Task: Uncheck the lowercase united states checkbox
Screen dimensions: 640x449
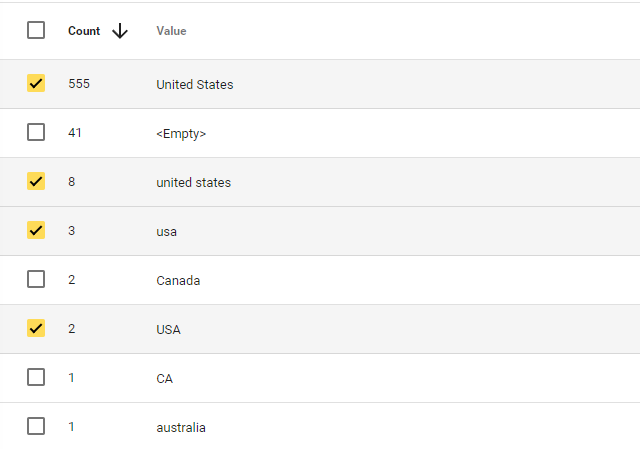Action: coord(36,181)
